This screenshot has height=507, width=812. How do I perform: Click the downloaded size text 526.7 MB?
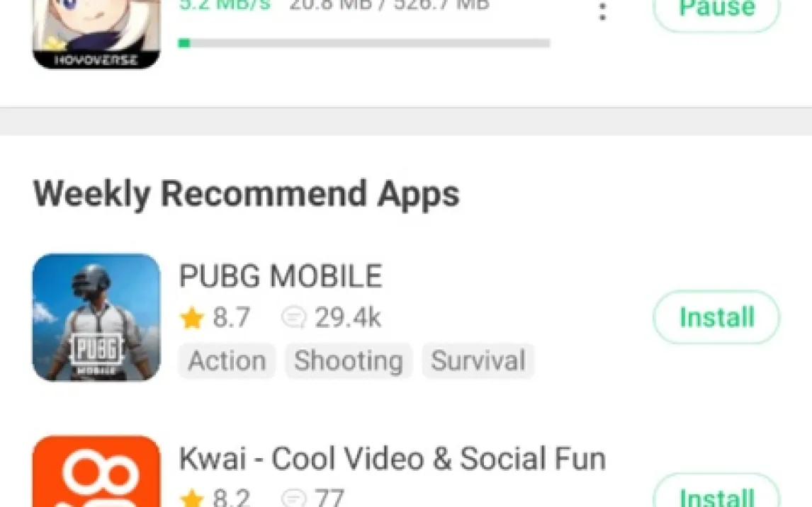(x=441, y=5)
